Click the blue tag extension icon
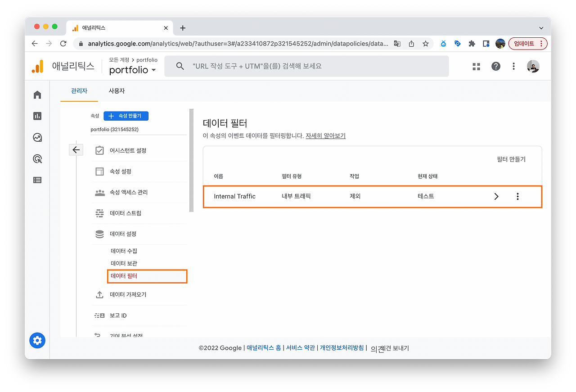Image resolution: width=576 pixels, height=392 pixels. pos(458,44)
